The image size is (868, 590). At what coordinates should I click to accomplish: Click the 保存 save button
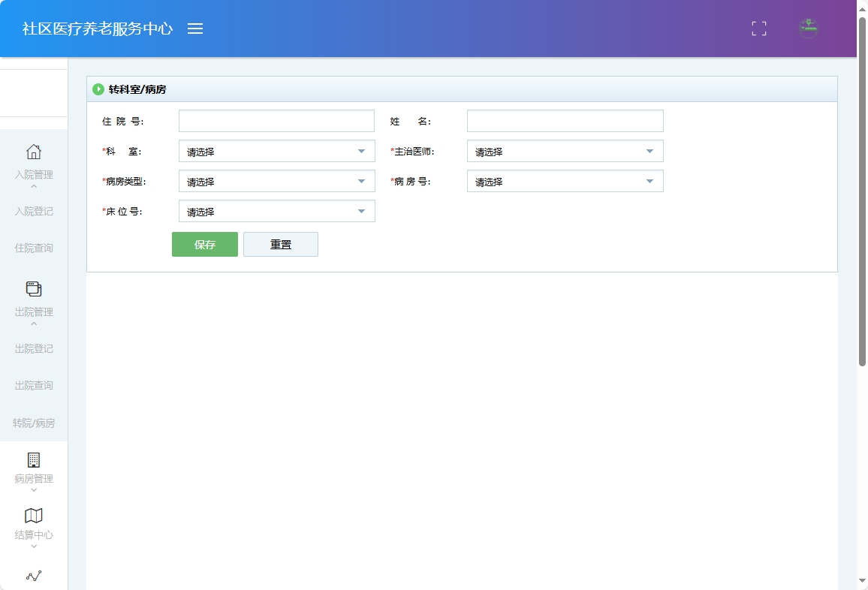tap(204, 244)
